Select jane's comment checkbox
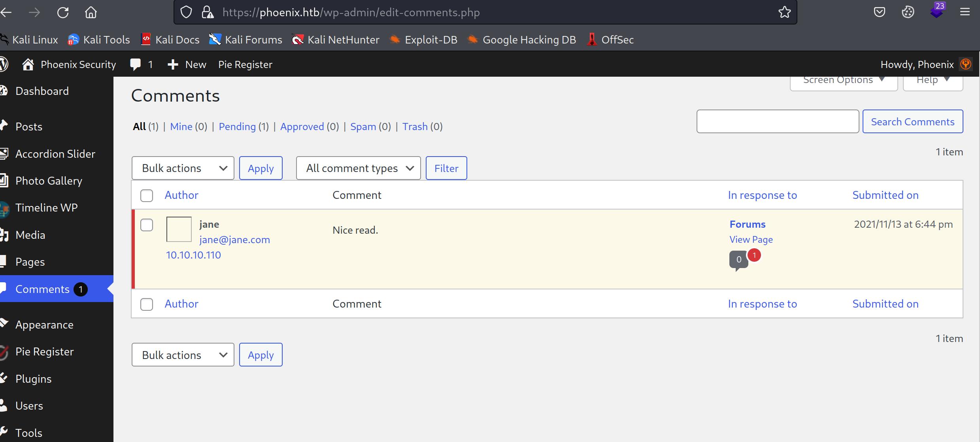 147,225
